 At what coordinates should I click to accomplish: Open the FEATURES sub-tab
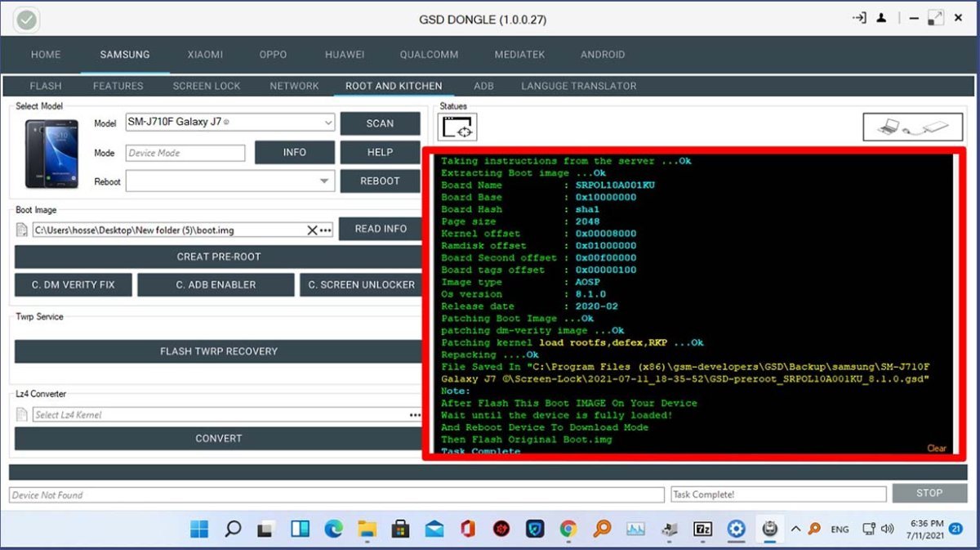pos(118,86)
